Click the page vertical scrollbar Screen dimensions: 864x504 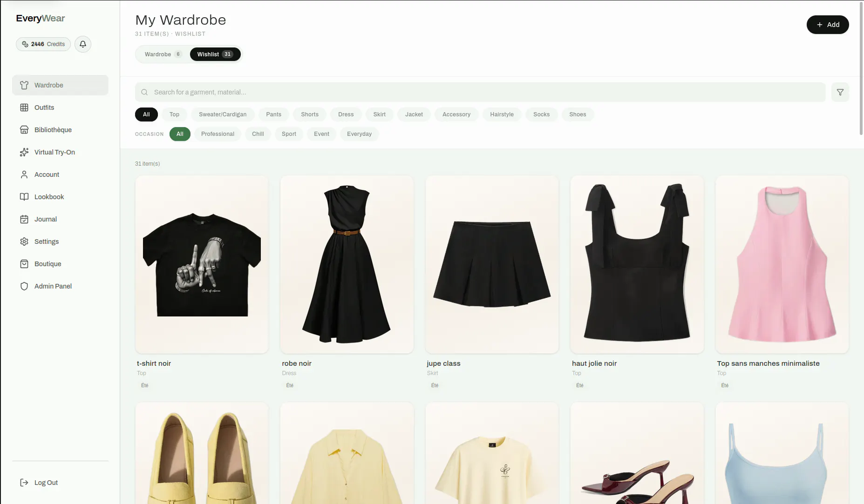(x=861, y=69)
